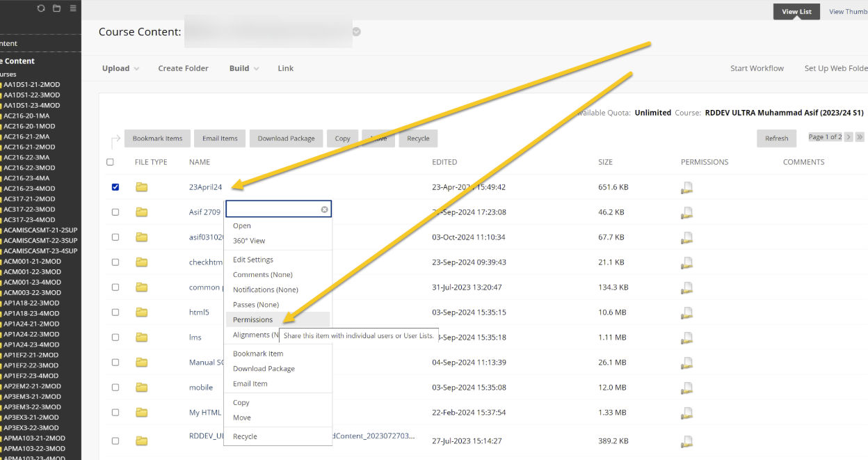Click the permissions icon in the mobile row
The image size is (868, 460).
[686, 388]
